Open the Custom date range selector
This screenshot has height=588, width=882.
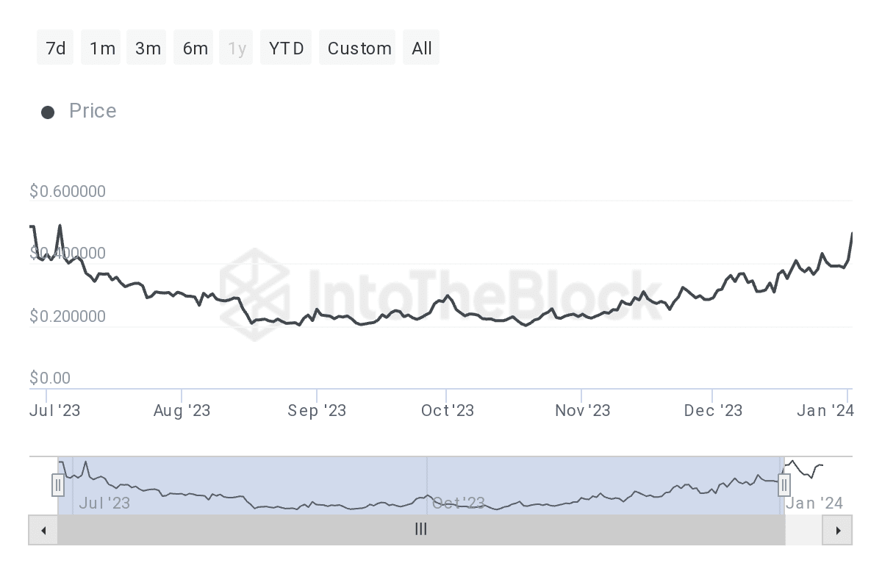pos(357,47)
